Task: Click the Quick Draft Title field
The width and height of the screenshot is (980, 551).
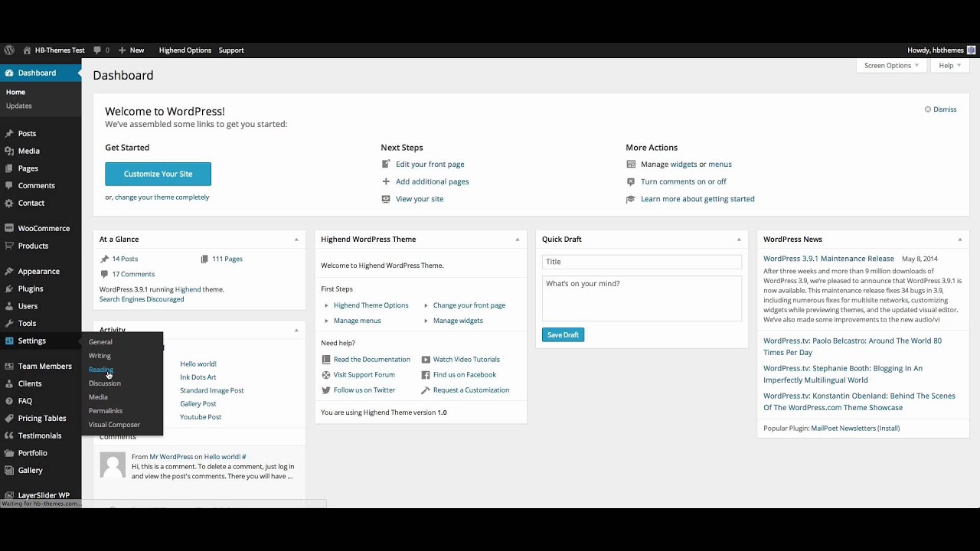Action: pyautogui.click(x=642, y=262)
